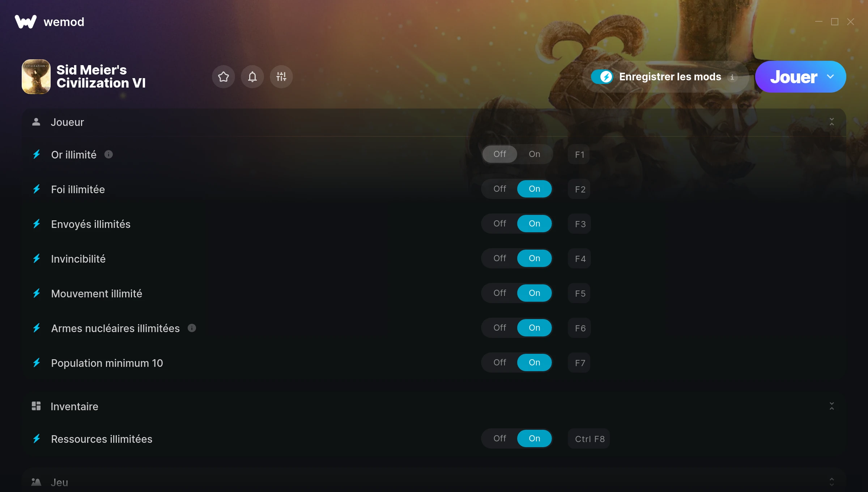This screenshot has width=868, height=492.
Task: Switch Foi illimitée to Off
Action: (x=500, y=189)
